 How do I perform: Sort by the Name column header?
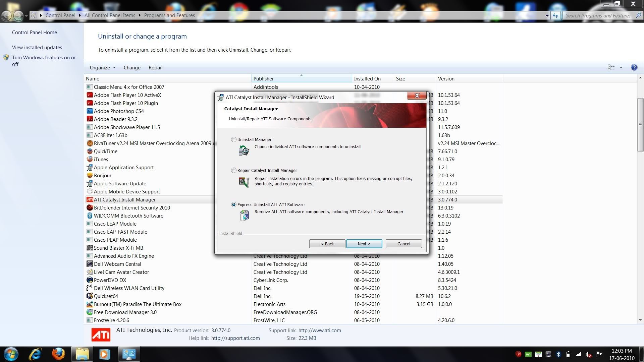pos(168,78)
